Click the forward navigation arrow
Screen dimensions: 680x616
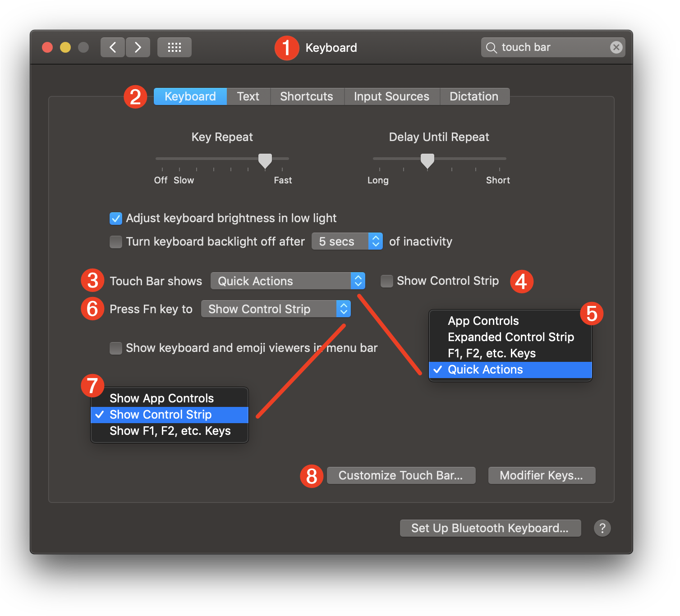(138, 47)
